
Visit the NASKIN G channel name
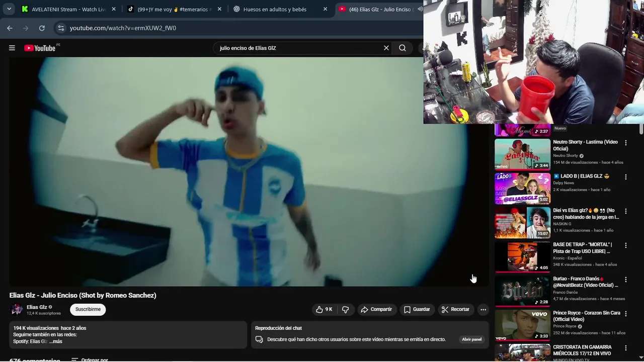(x=562, y=224)
